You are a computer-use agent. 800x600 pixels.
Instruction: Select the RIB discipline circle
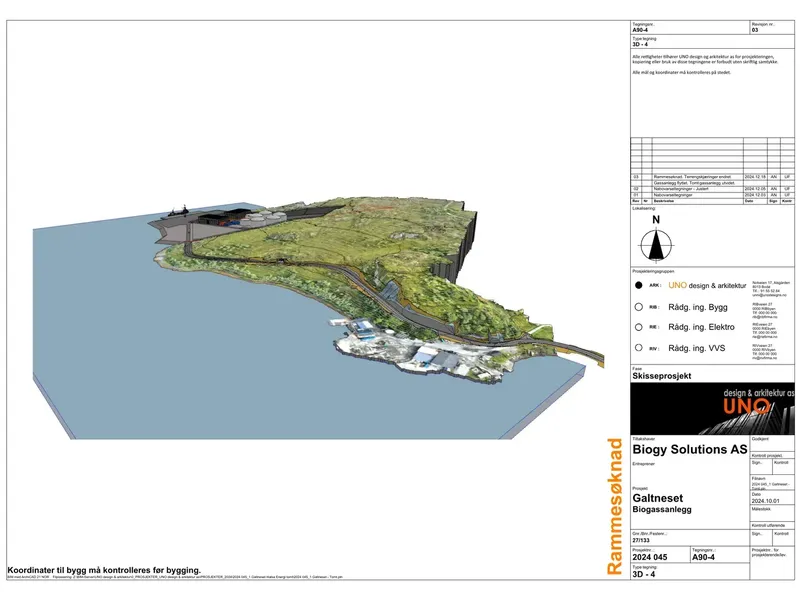638,307
